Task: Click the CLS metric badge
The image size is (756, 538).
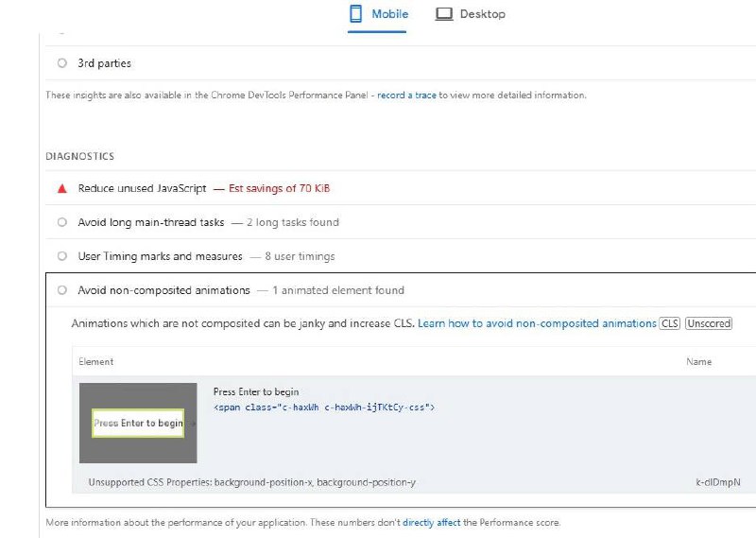Action: [x=670, y=323]
